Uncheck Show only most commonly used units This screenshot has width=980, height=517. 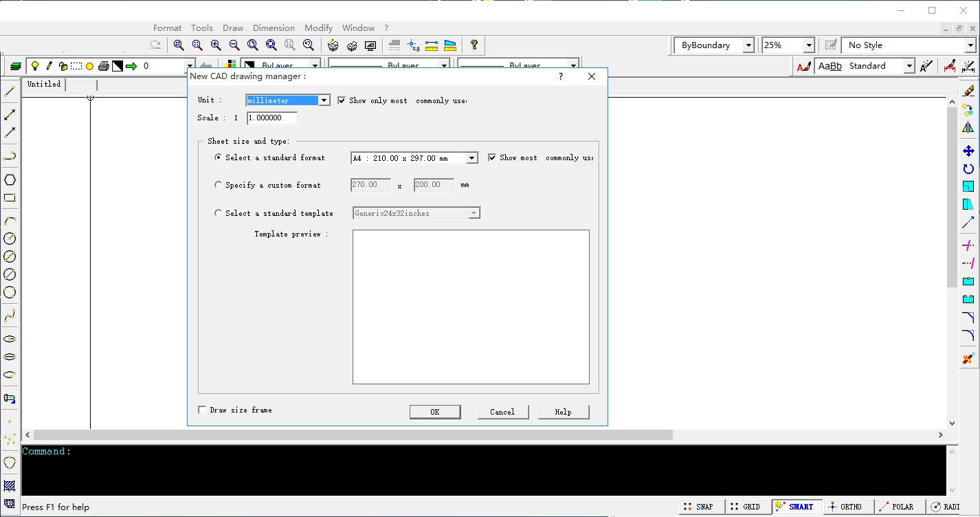click(x=342, y=100)
